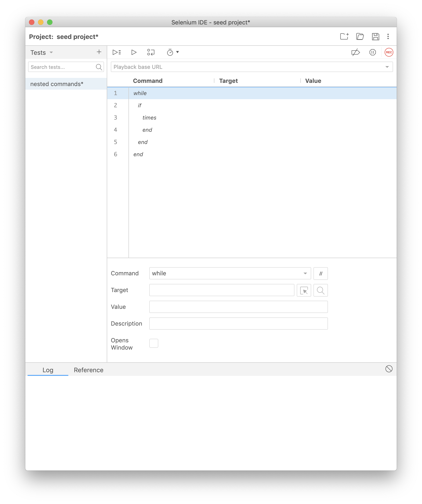Activate the select target in page tool
Viewport: 422px width, 504px height.
[303, 290]
